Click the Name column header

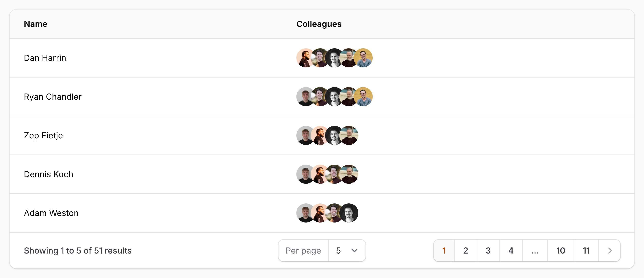(x=36, y=24)
